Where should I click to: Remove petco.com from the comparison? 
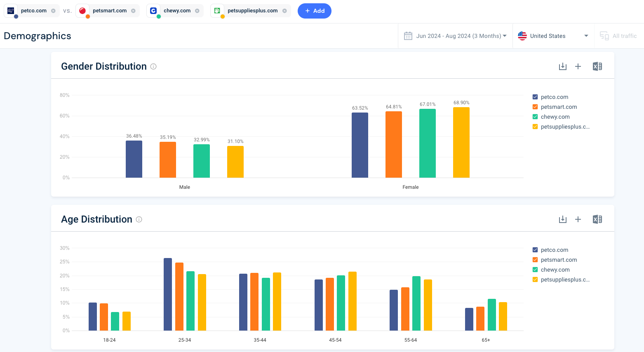pos(53,11)
